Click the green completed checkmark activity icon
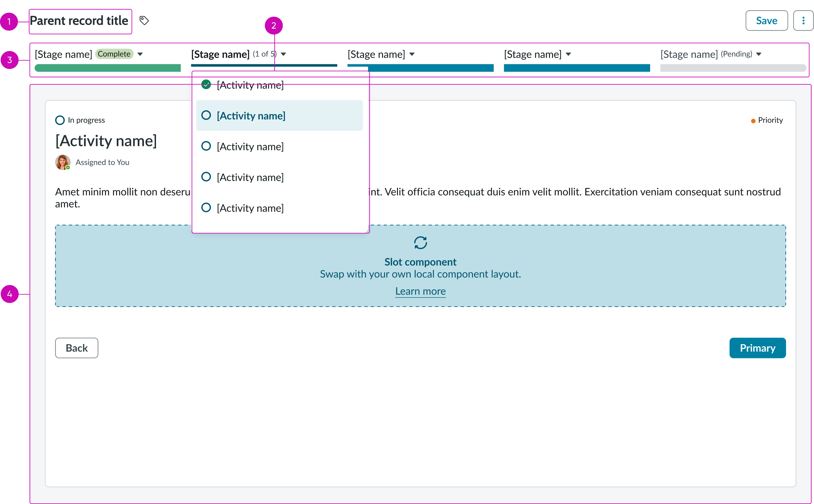 (x=206, y=84)
